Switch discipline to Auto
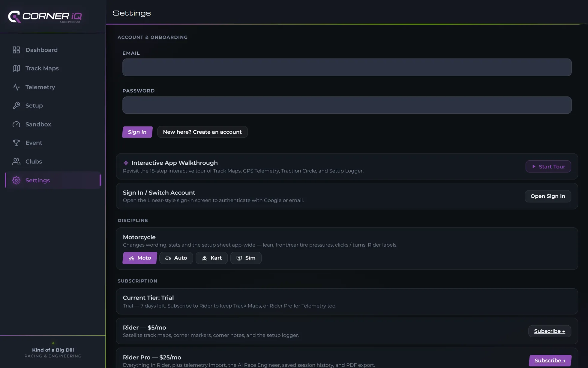The width and height of the screenshot is (588, 368). click(176, 258)
